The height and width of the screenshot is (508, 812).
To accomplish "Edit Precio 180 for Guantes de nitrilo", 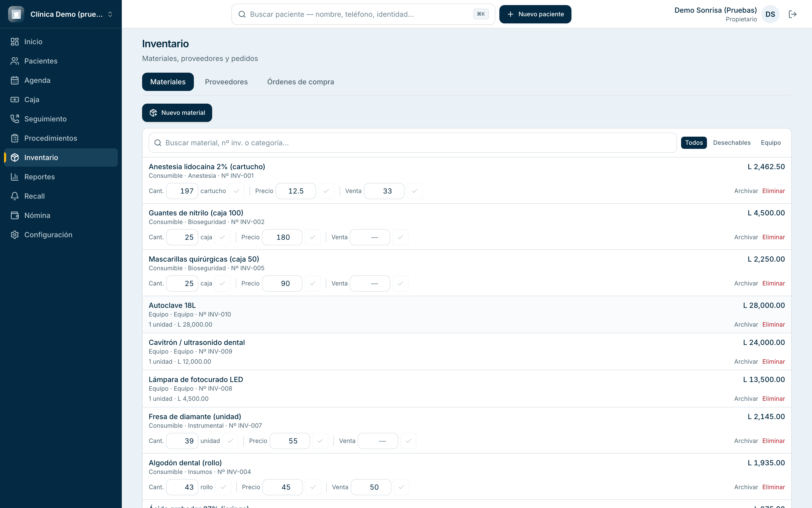I will click(x=282, y=237).
